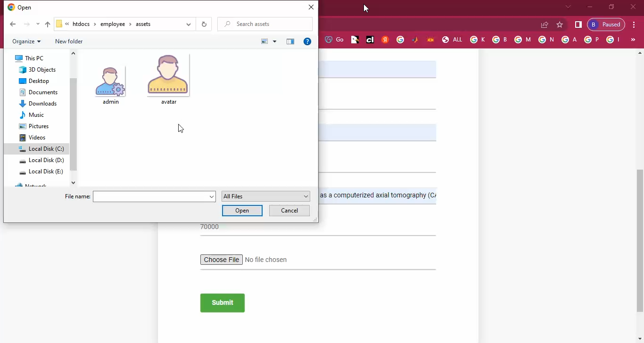Screen dimensions: 644x343
Task: Toggle the Chrome side panel
Action: [578, 24]
